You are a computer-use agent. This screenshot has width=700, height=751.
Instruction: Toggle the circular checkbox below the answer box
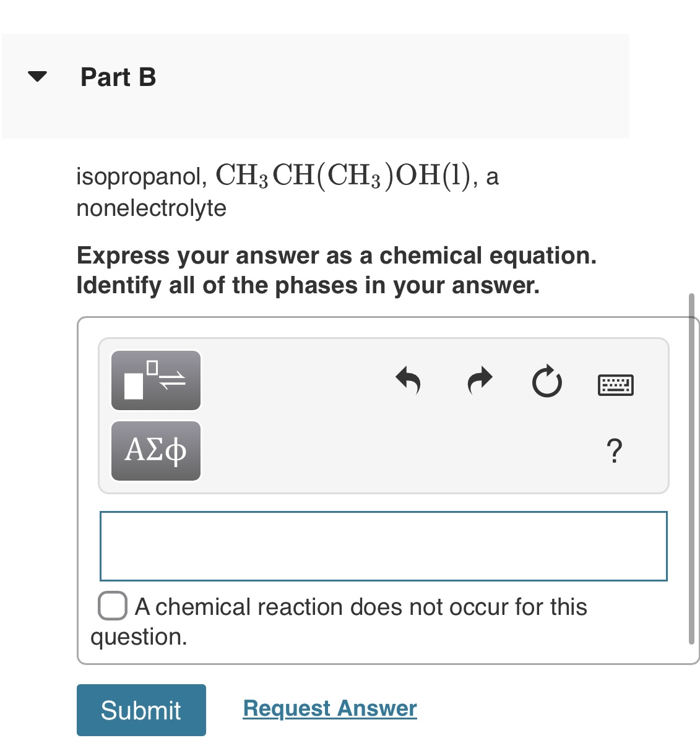[x=112, y=606]
